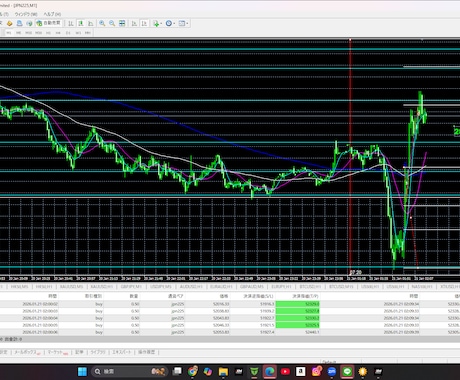This screenshot has width=460, height=380.
Task: Open LINE from the taskbar
Action: pos(347,371)
